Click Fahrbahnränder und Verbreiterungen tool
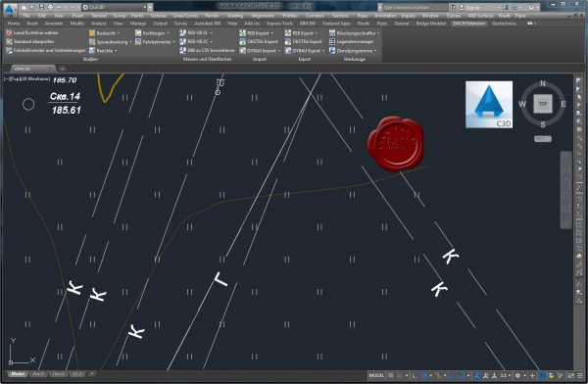 point(46,50)
